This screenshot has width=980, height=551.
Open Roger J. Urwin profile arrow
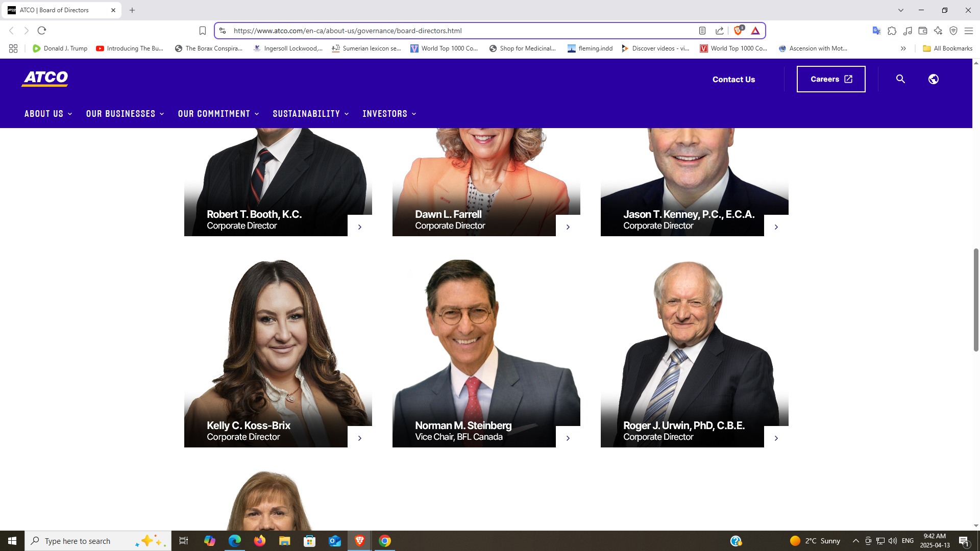(x=776, y=437)
